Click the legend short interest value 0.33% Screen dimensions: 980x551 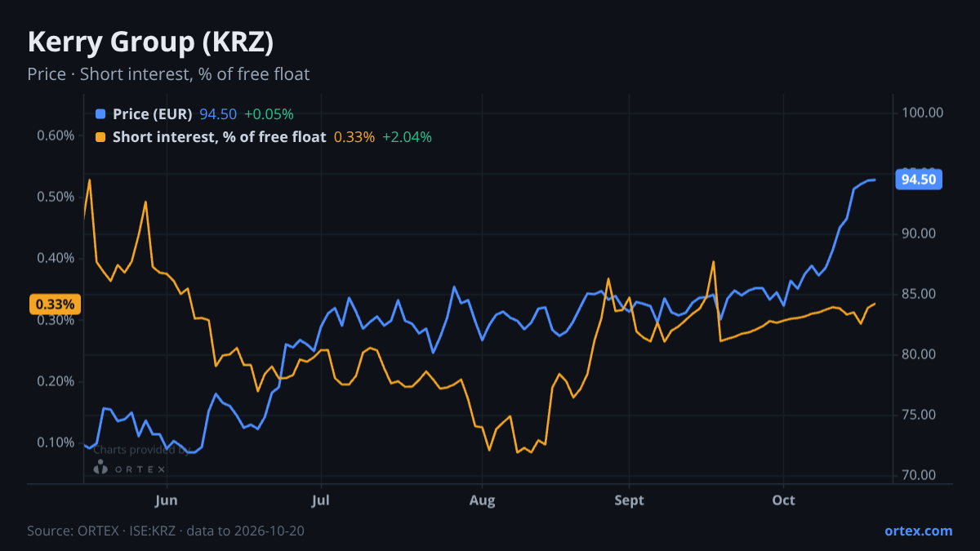point(354,137)
